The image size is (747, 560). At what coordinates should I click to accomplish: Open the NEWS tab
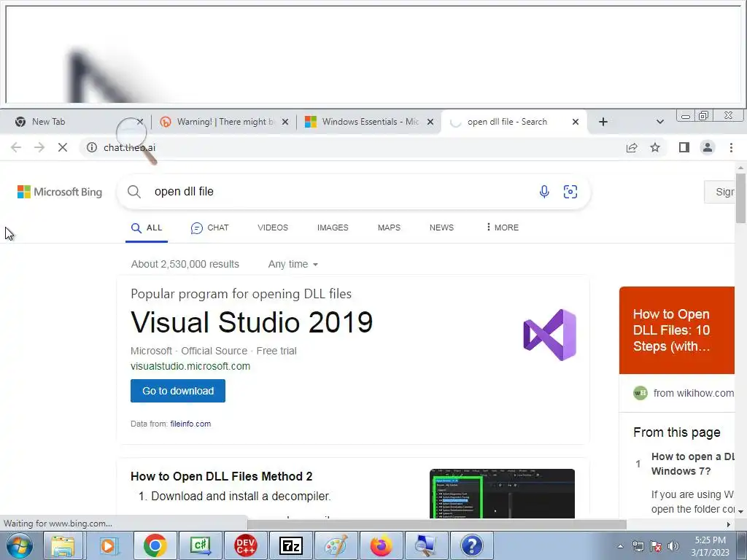click(x=441, y=227)
